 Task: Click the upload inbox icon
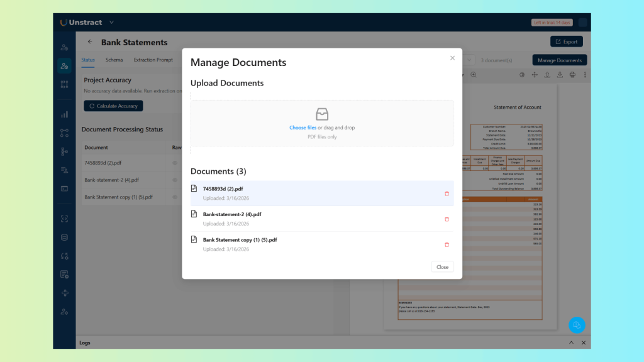pyautogui.click(x=322, y=114)
